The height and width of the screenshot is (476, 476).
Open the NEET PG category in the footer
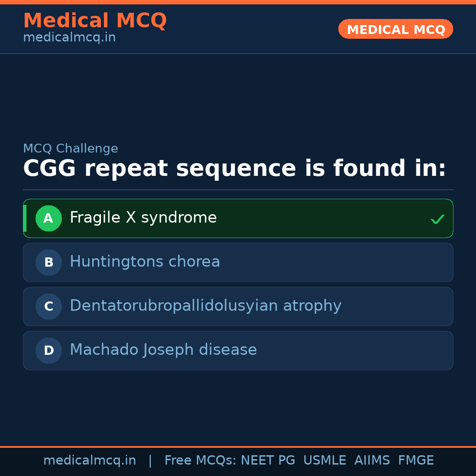click(268, 460)
